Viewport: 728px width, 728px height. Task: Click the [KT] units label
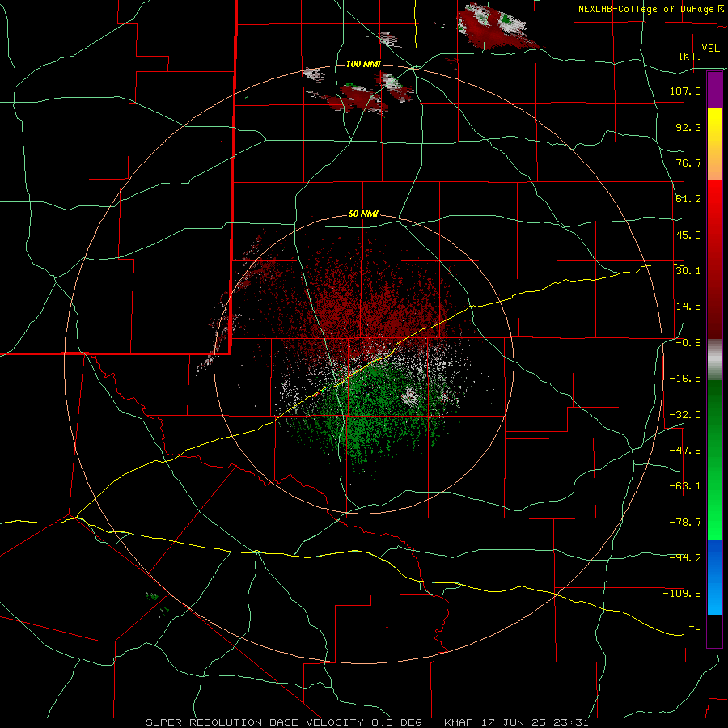[x=691, y=56]
